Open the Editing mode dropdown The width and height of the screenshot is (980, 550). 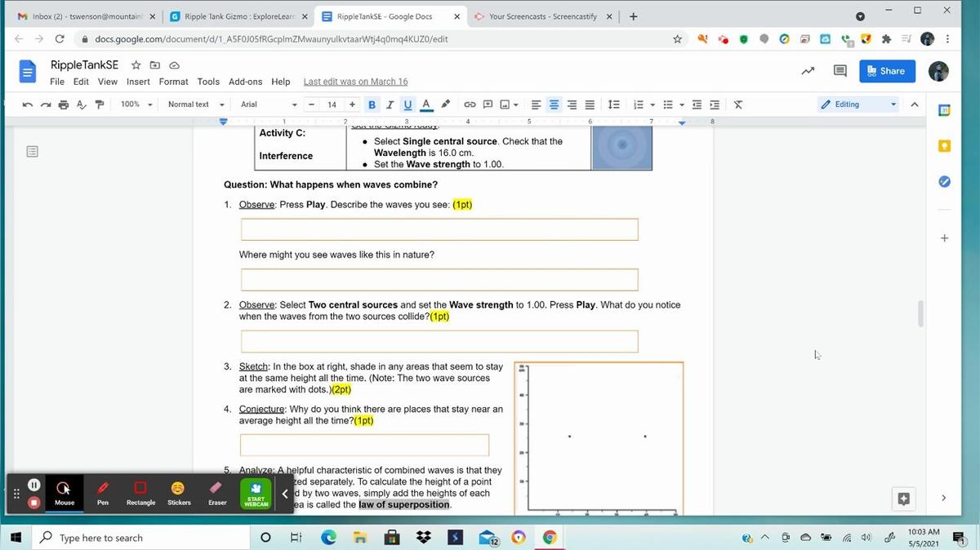point(858,104)
